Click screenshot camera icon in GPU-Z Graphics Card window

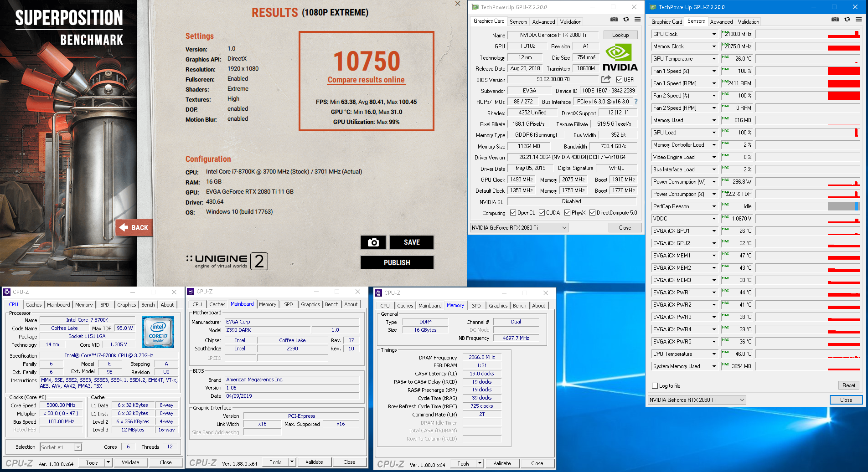(x=614, y=20)
